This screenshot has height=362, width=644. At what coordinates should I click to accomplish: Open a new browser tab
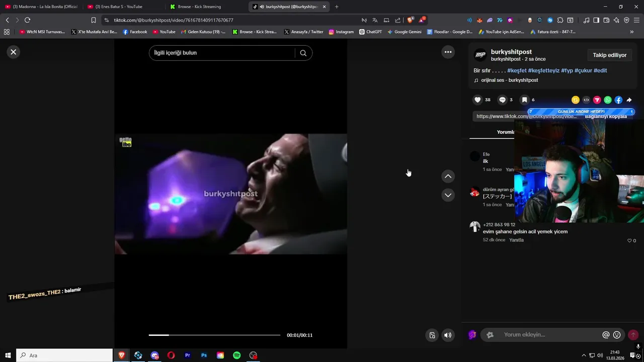[337, 7]
